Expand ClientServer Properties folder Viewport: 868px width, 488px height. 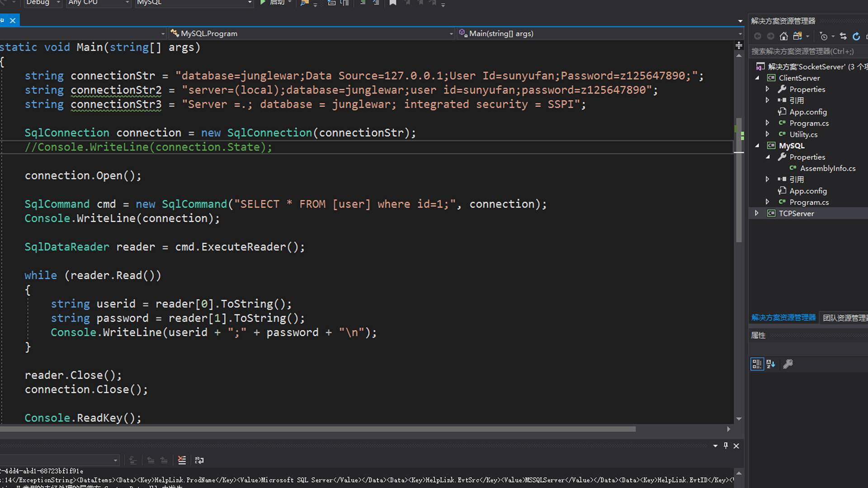[x=767, y=89]
